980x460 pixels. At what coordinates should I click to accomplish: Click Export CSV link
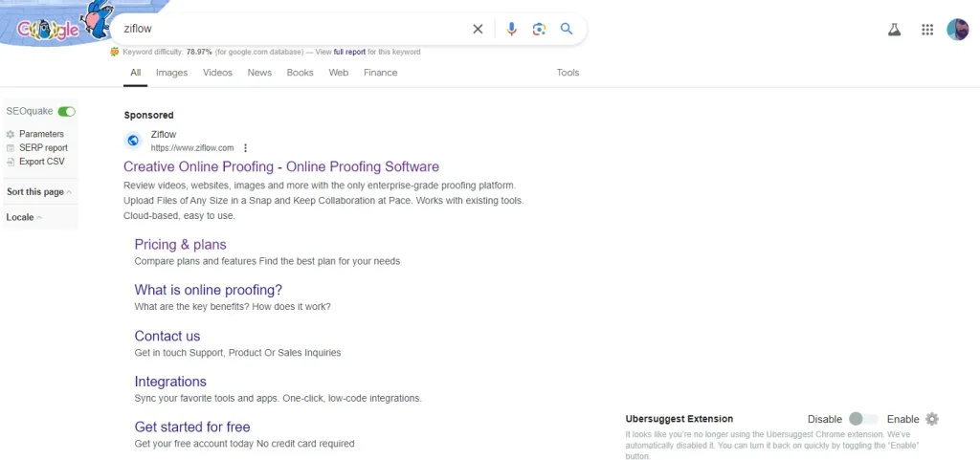click(x=42, y=162)
